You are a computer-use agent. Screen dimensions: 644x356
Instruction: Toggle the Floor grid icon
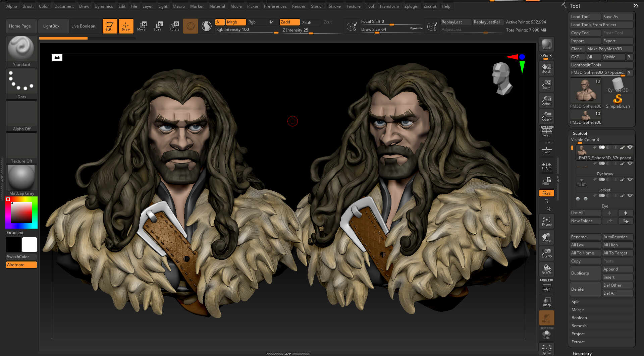546,150
